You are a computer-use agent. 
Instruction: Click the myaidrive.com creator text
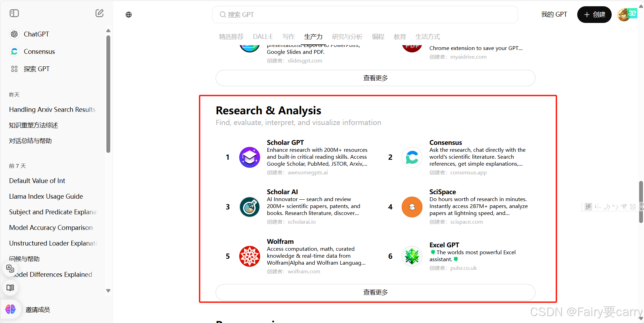468,57
